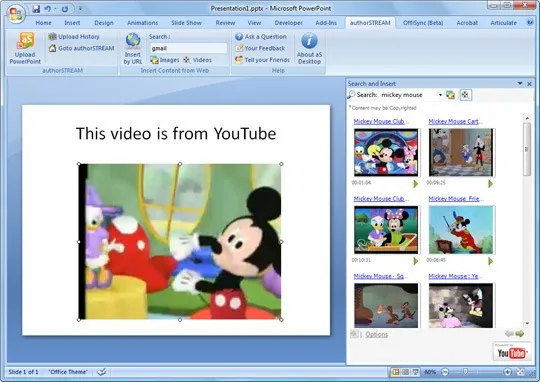This screenshot has width=540, height=382.
Task: Open the Mickey Mouse : Ye link
Action: point(456,276)
